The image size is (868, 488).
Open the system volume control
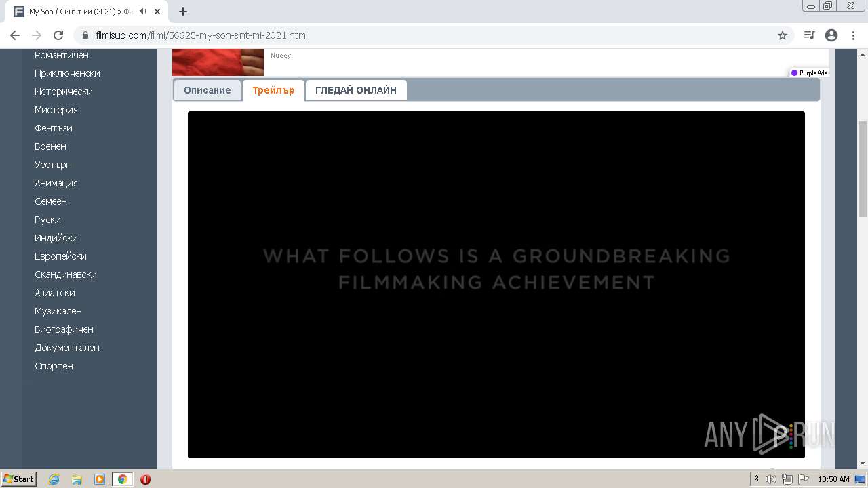pyautogui.click(x=771, y=479)
